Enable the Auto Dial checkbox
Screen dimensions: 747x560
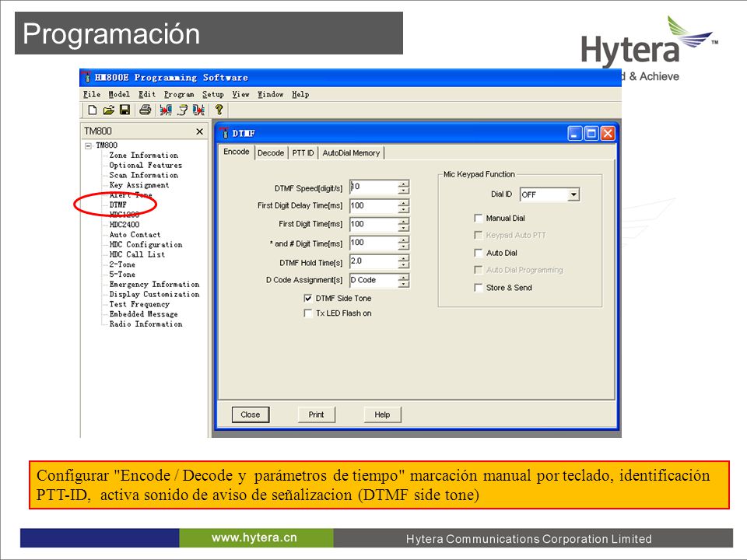(x=479, y=253)
